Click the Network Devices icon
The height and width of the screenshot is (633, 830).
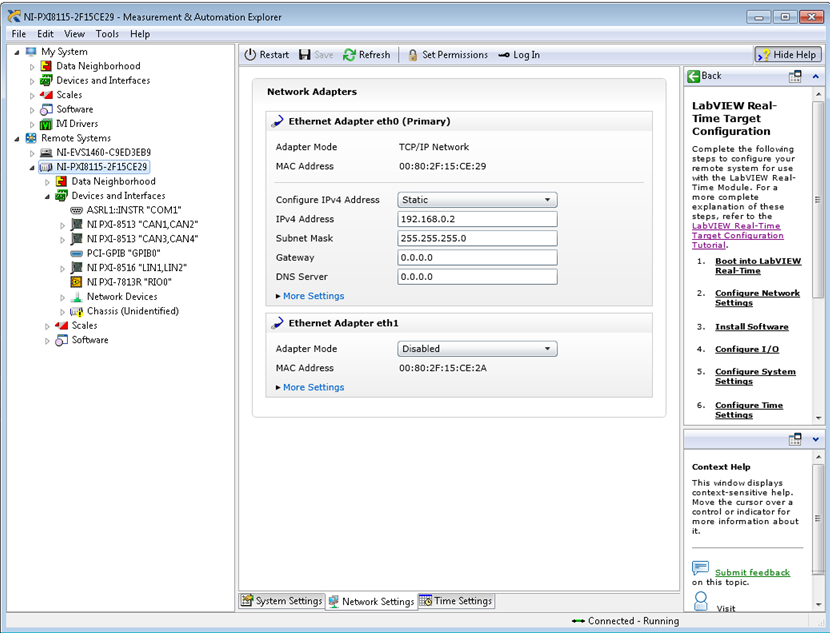(x=77, y=296)
